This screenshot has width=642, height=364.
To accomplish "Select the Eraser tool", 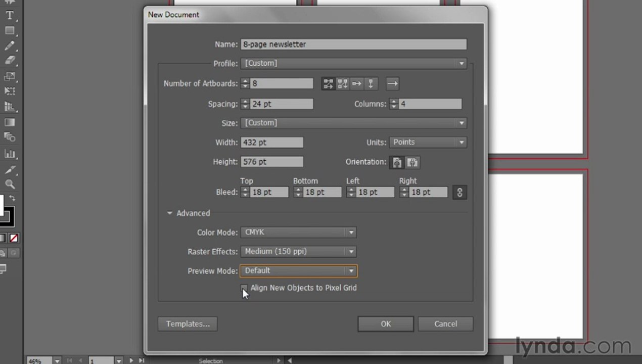I will [x=9, y=60].
